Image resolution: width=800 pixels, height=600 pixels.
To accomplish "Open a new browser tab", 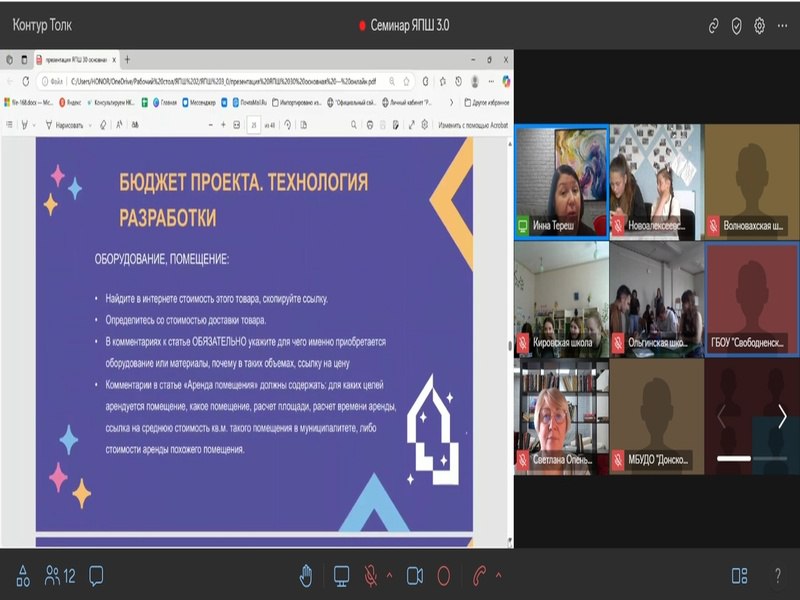I will [127, 60].
